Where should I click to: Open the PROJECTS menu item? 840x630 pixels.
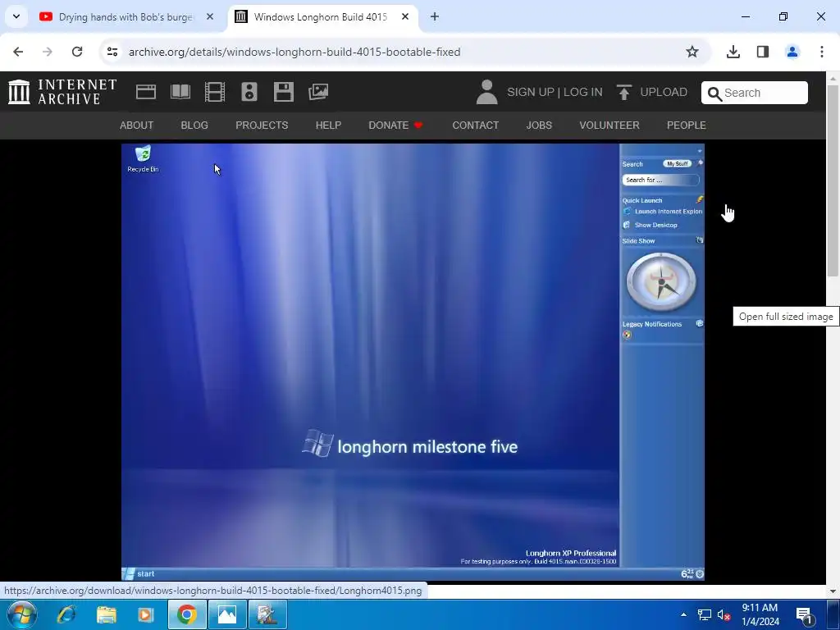pyautogui.click(x=262, y=126)
